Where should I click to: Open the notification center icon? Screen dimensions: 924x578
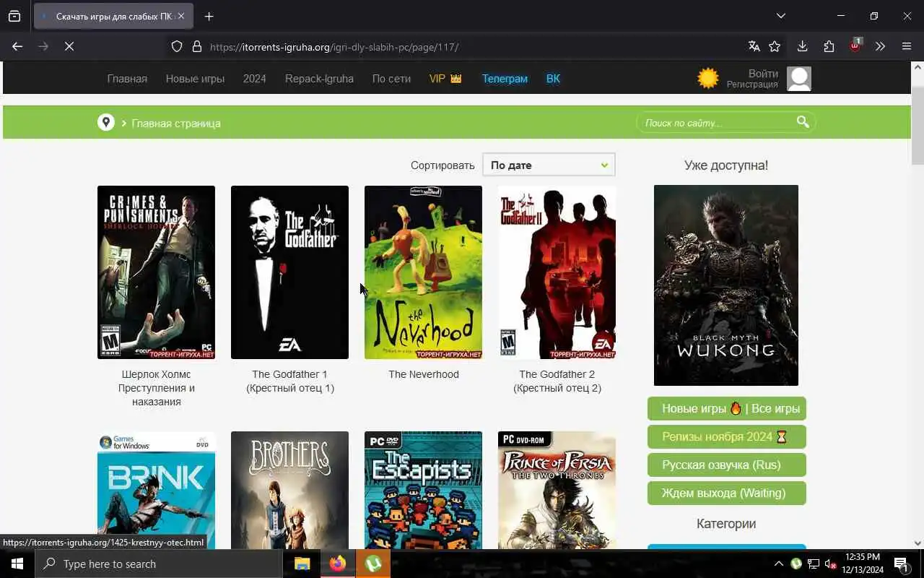point(902,564)
